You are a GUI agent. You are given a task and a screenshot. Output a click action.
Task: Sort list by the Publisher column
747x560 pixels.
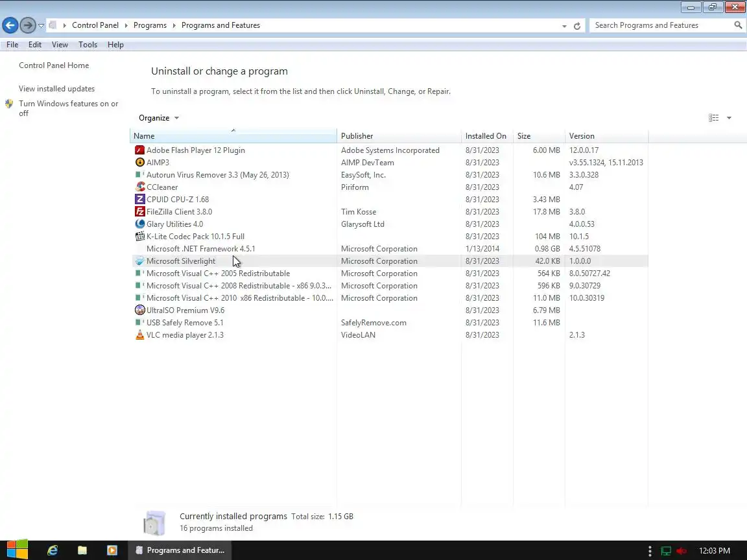(399, 136)
